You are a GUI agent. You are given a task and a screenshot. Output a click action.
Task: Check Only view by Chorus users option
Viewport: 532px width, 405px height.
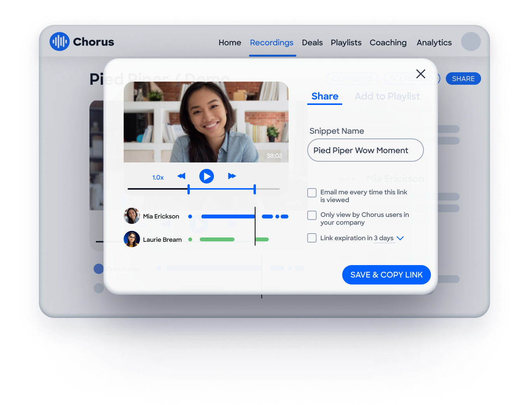pyautogui.click(x=312, y=215)
